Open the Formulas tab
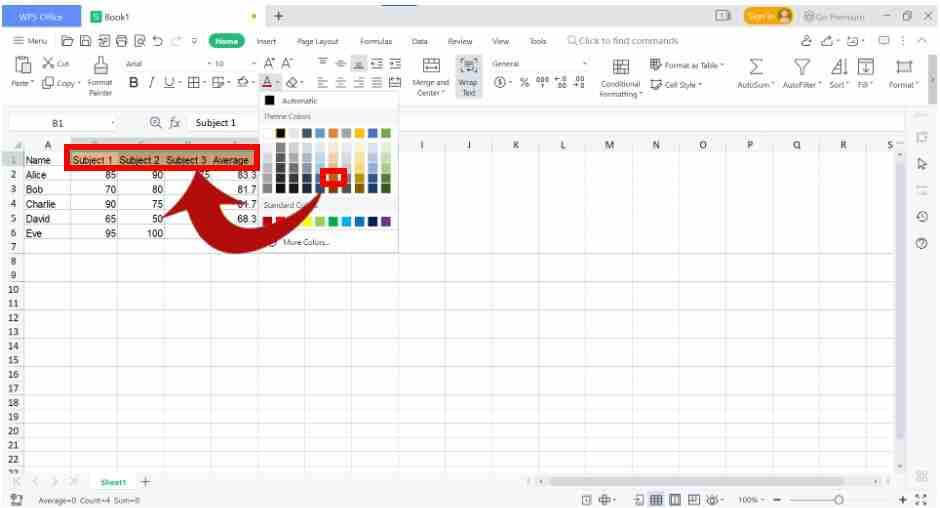 [x=376, y=41]
